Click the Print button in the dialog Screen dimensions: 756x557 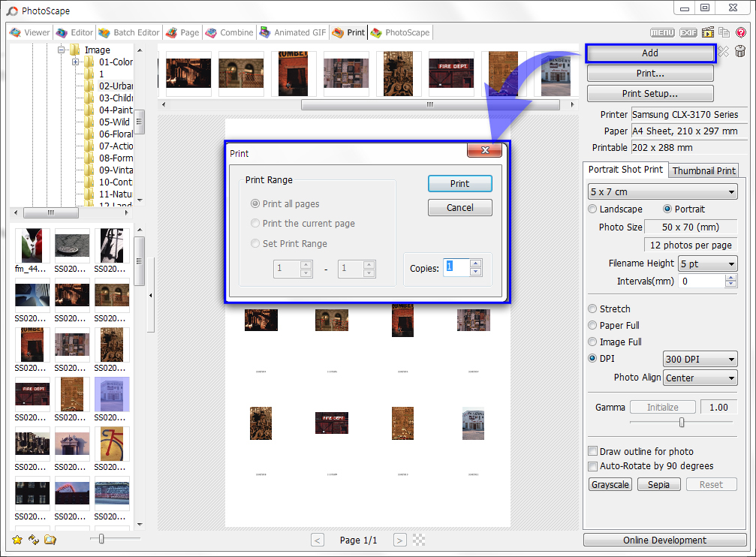(459, 183)
